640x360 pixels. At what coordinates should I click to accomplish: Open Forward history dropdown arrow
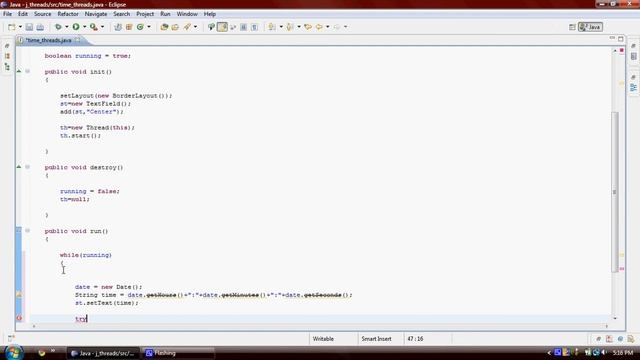pyautogui.click(x=345, y=27)
